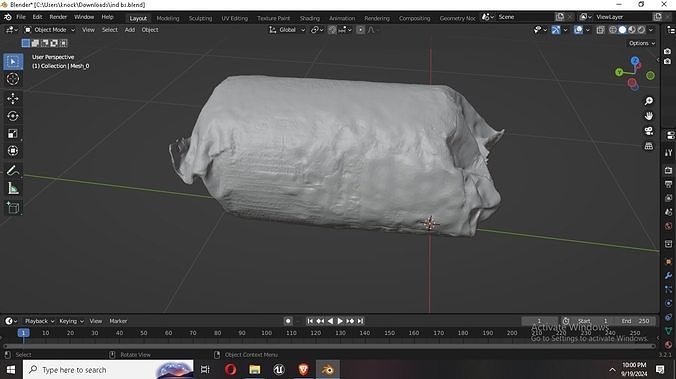
Task: Click the Blender logo menu icon
Action: tap(7, 17)
